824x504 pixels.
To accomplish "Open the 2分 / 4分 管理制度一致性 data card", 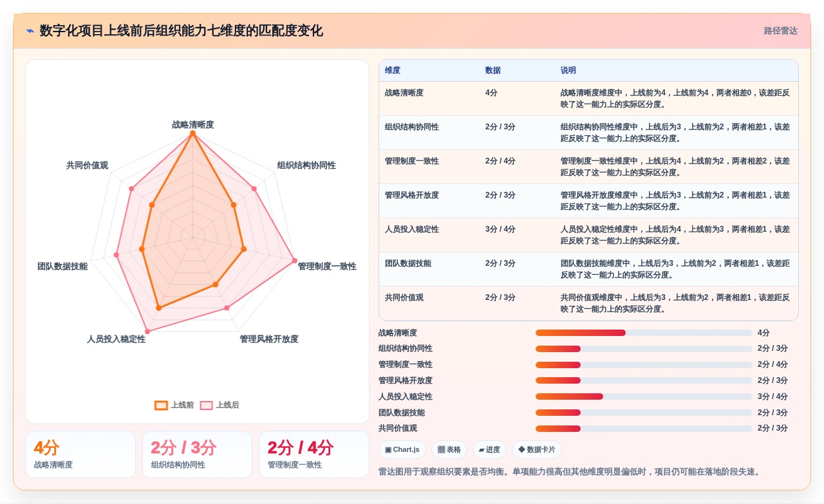I will point(314,454).
